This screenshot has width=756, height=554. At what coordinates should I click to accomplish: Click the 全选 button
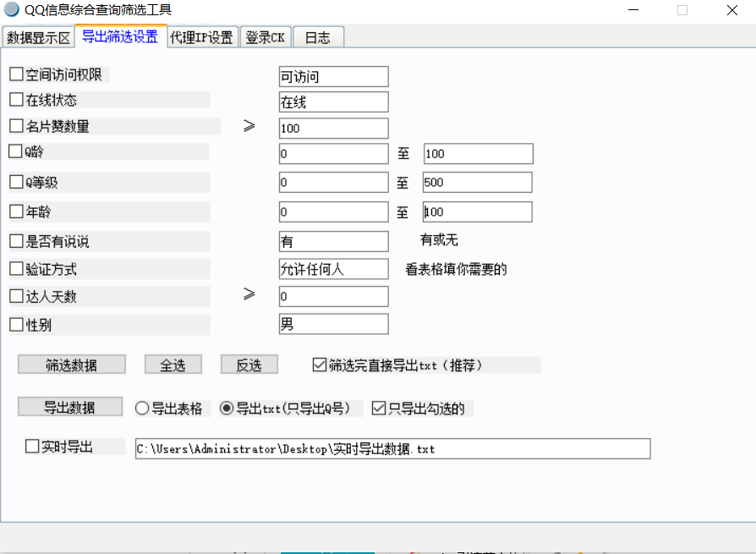[173, 365]
